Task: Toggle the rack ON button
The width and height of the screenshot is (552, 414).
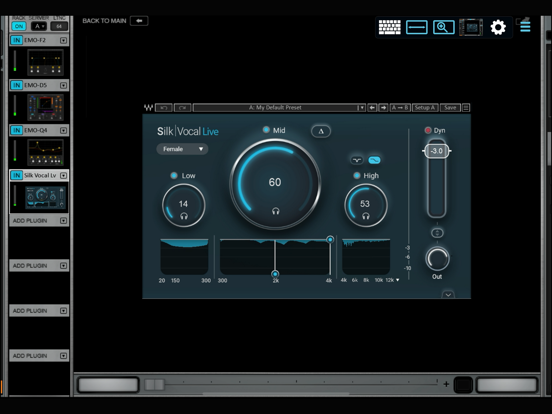Action: (x=19, y=26)
